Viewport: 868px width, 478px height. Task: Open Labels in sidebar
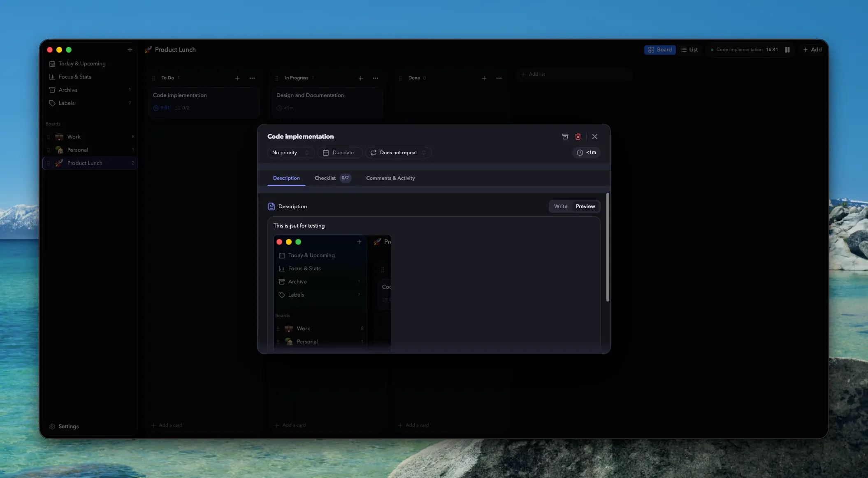pyautogui.click(x=90, y=103)
